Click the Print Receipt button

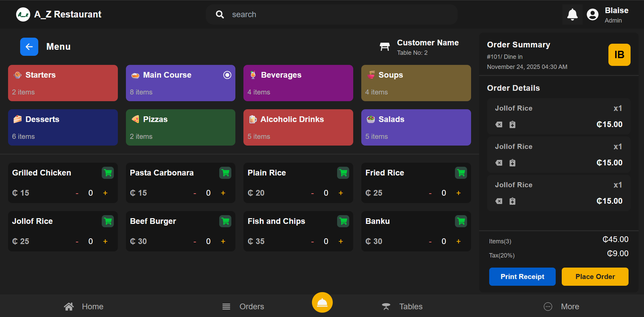522,276
